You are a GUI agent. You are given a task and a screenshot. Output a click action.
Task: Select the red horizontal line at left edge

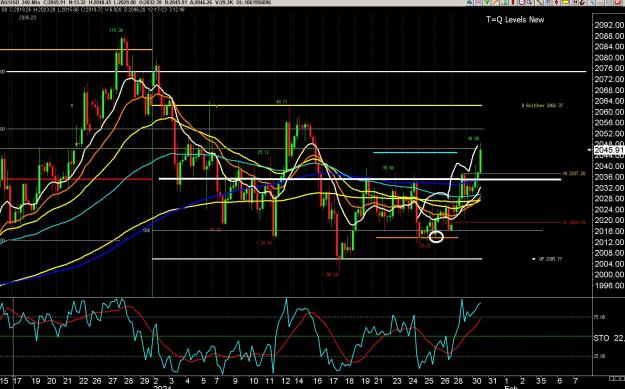pos(76,179)
